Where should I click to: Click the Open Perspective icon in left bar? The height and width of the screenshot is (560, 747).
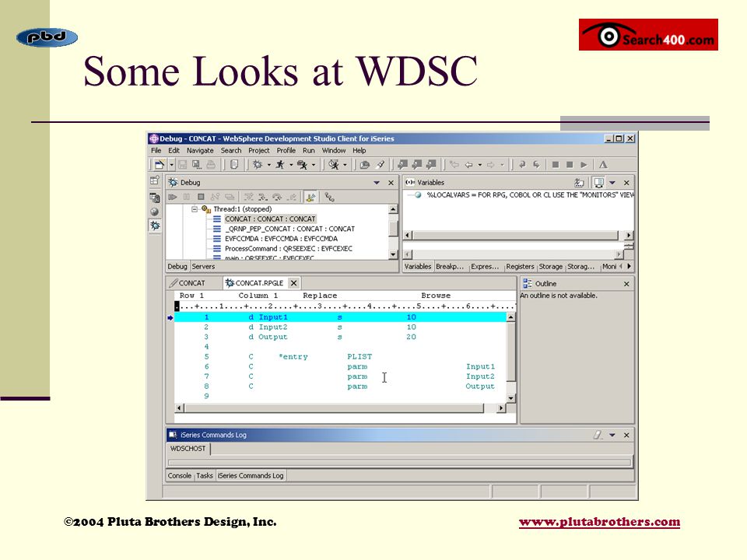click(154, 180)
